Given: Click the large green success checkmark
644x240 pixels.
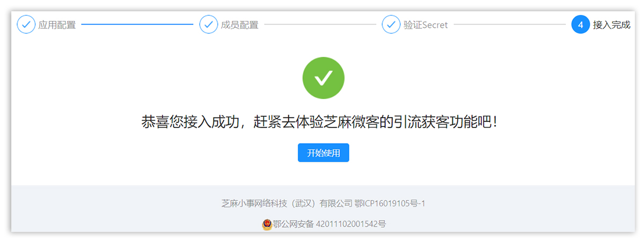Looking at the screenshot, I should point(323,78).
